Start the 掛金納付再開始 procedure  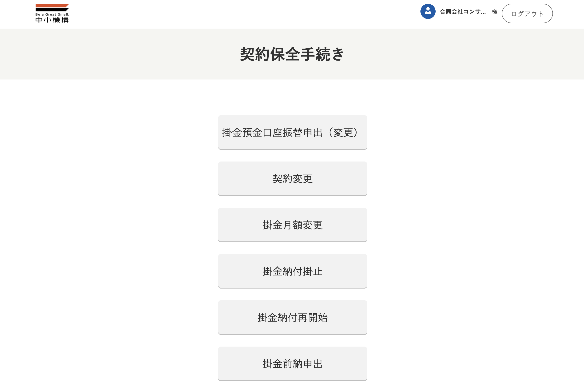[x=292, y=317]
